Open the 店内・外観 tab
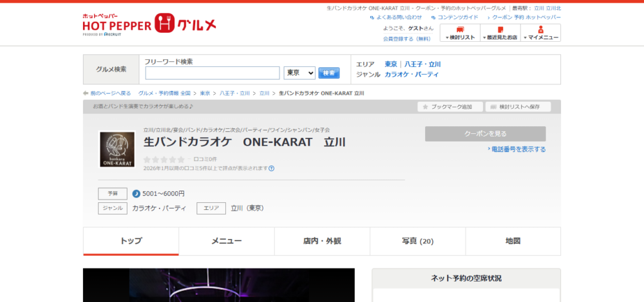Viewport: 644px width, 302px height. [x=323, y=241]
